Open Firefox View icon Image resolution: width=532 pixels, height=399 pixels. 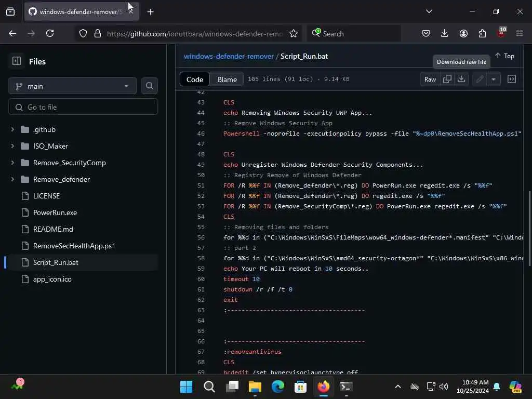point(10,12)
